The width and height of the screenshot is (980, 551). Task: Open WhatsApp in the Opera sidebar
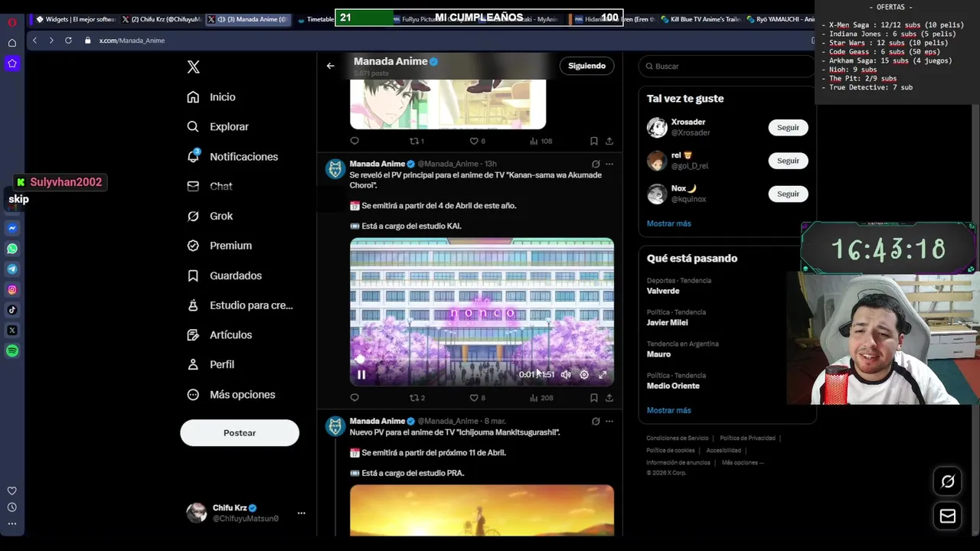[x=12, y=249]
